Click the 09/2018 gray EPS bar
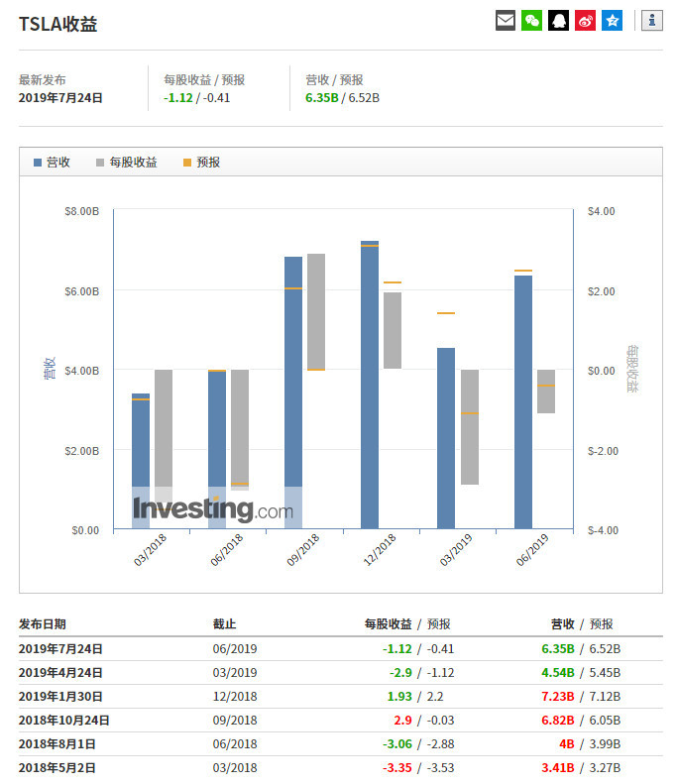Screen dimensions: 677x784 [x=316, y=311]
